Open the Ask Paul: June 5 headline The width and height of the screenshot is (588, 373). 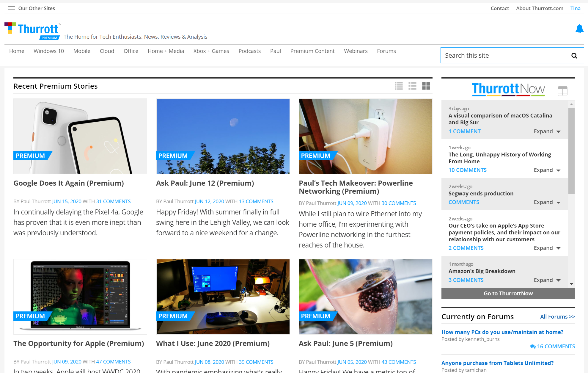346,344
